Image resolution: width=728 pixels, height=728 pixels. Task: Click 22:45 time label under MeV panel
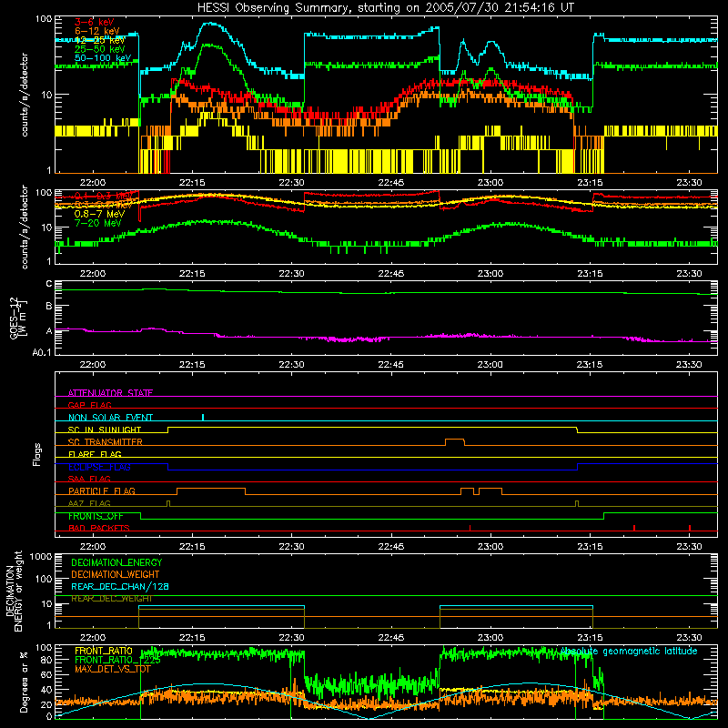point(391,274)
